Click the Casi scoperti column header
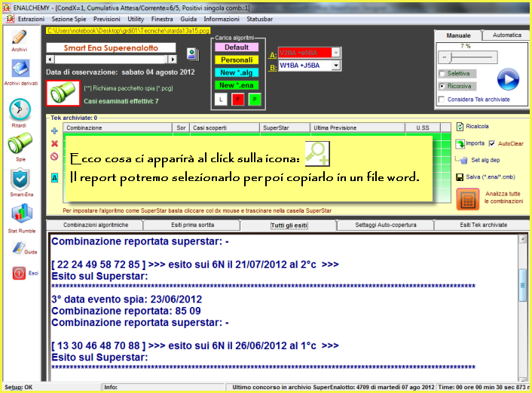 pos(225,127)
